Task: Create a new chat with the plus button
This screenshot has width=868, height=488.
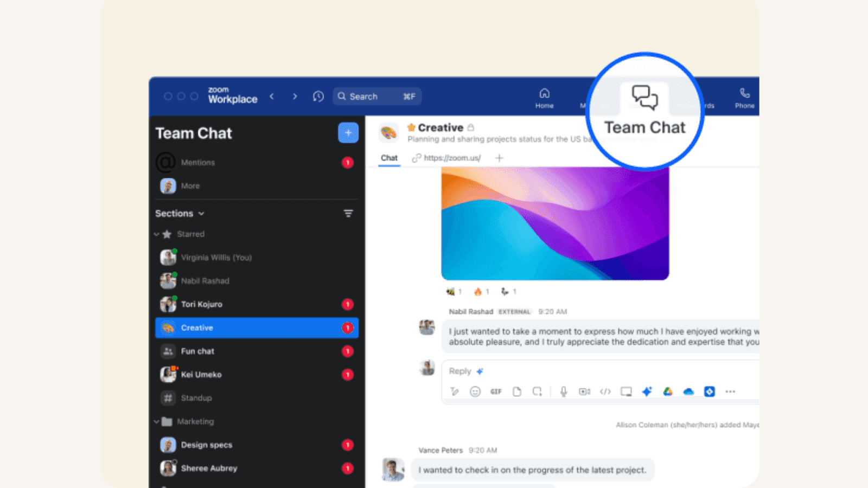Action: click(348, 132)
